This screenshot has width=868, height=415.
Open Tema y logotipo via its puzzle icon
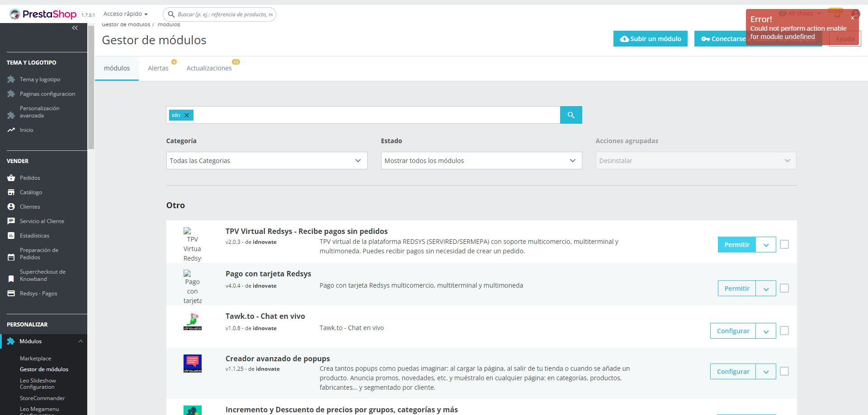(11, 79)
